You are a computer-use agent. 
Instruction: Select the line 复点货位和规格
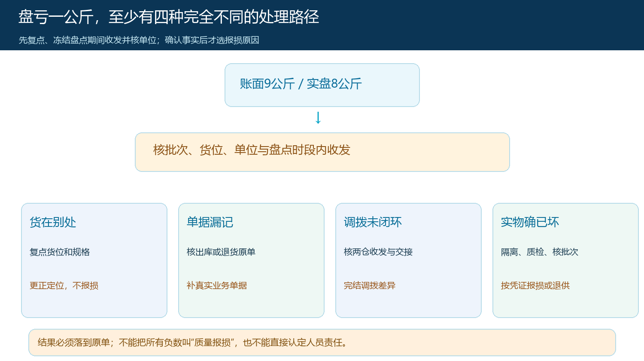pyautogui.click(x=60, y=252)
